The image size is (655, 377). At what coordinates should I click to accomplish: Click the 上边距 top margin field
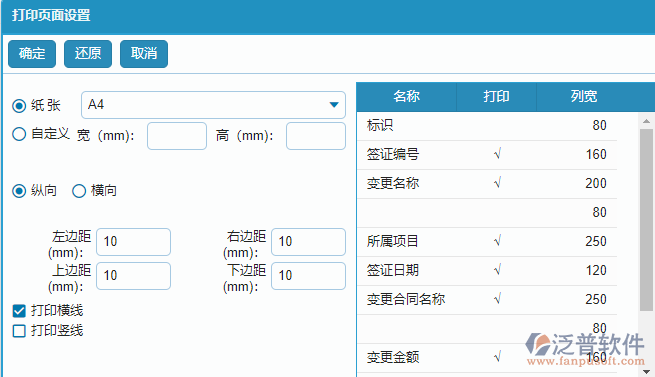pos(133,276)
